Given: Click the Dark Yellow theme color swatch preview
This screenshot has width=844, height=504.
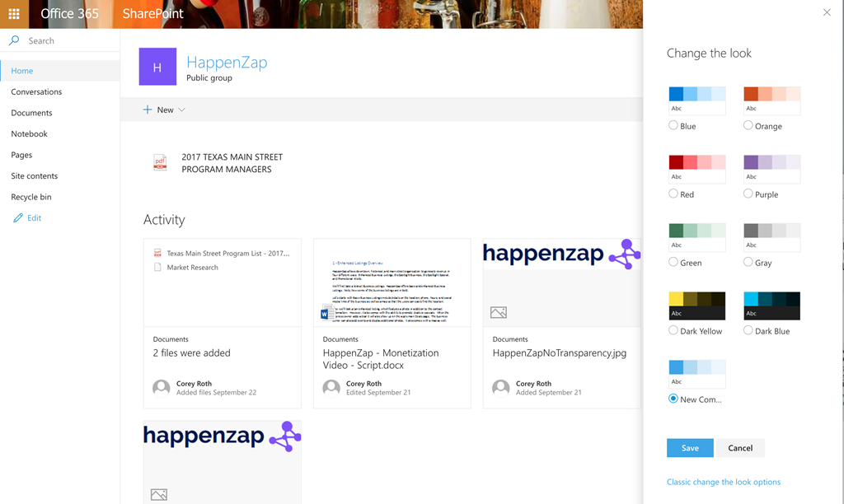Looking at the screenshot, I should pos(697,306).
